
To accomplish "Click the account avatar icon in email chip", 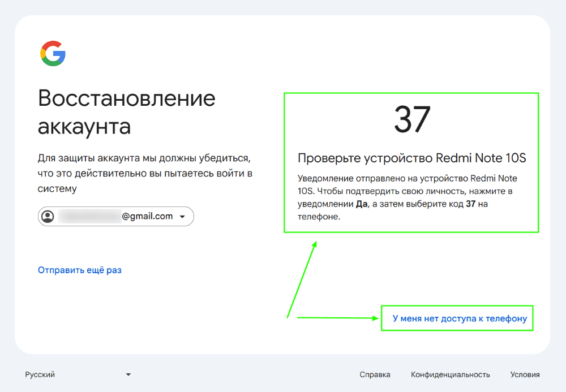I will click(x=48, y=217).
